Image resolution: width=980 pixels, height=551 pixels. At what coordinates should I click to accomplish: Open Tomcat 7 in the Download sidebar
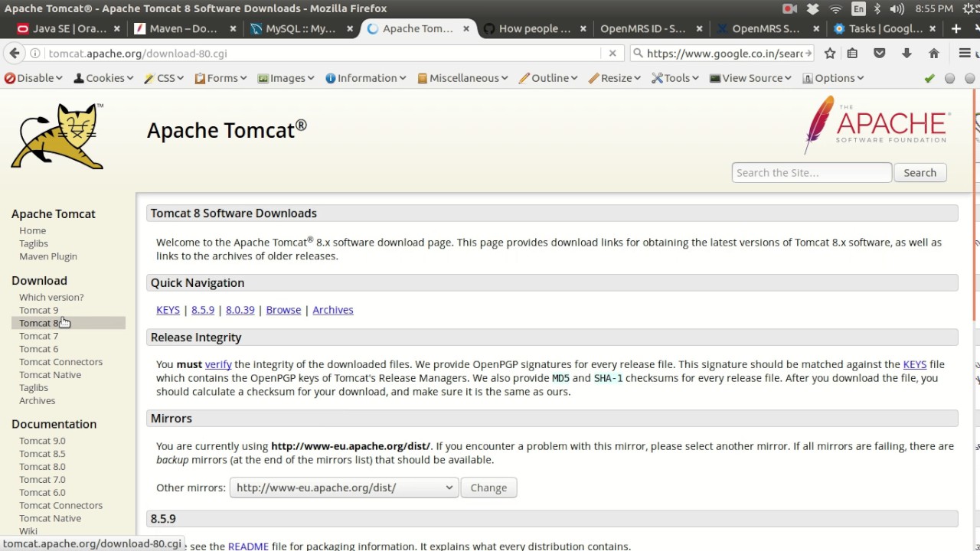pyautogui.click(x=38, y=336)
